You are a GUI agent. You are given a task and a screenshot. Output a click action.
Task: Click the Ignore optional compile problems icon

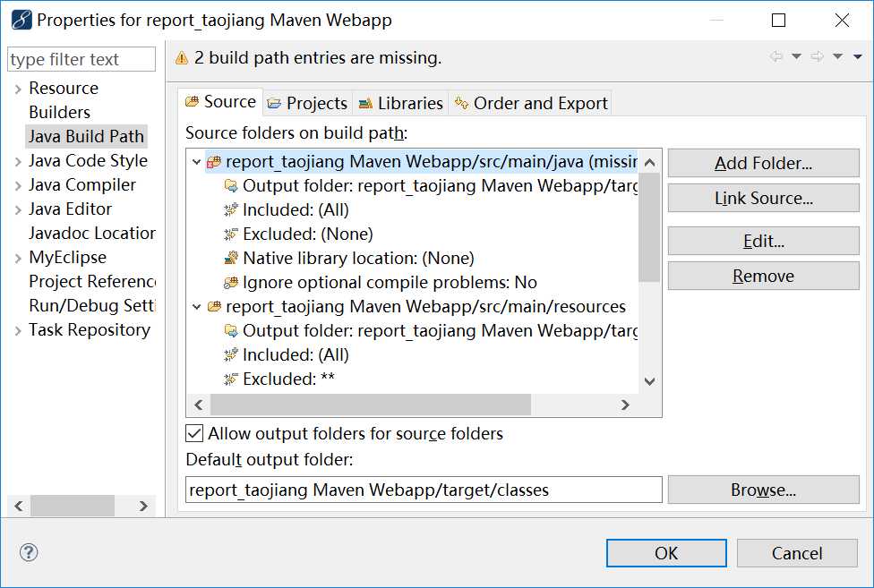point(231,283)
